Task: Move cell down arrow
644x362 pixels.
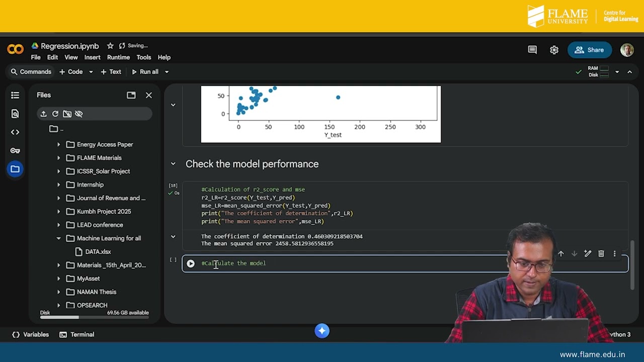Action: pos(574,254)
